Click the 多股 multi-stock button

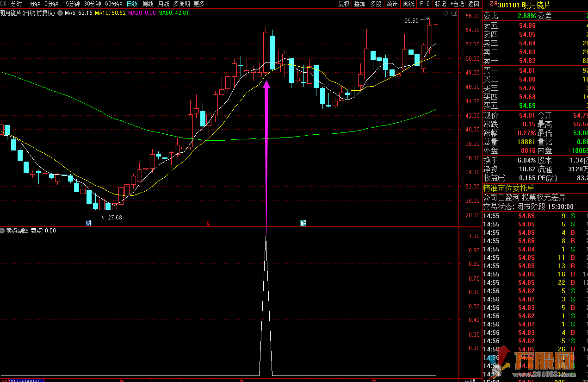(376, 4)
